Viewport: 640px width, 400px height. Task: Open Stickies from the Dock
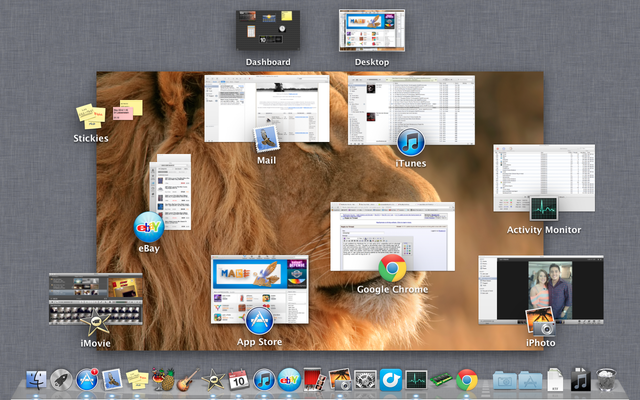click(137, 380)
